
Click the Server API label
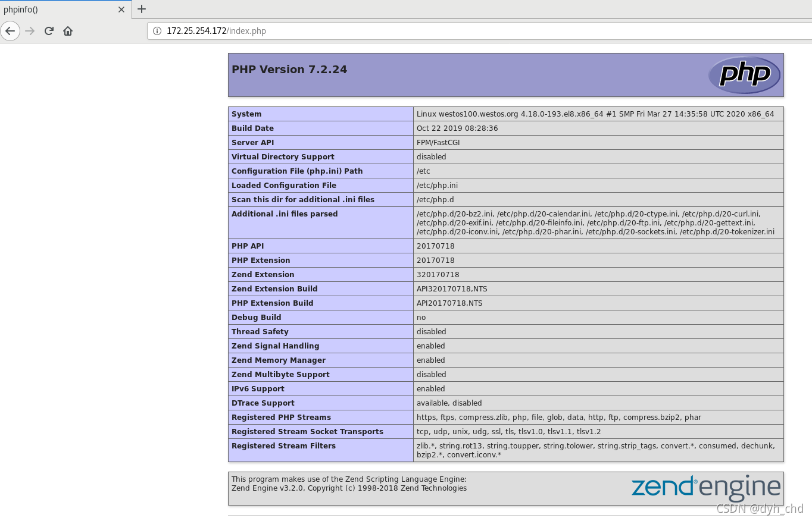tap(253, 143)
